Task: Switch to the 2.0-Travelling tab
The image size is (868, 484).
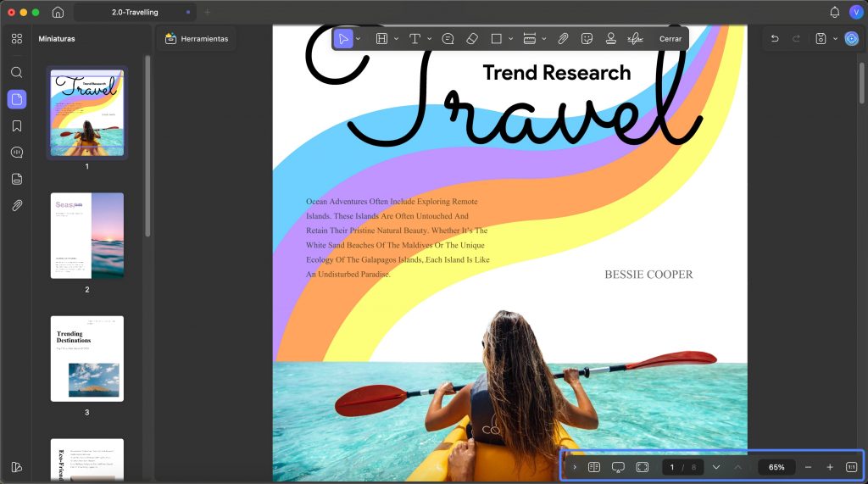Action: [135, 12]
